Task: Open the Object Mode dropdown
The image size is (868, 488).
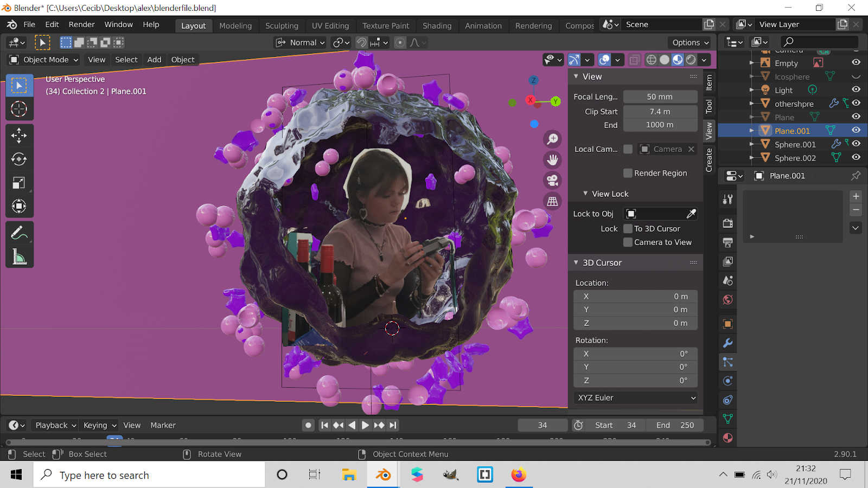Action: (x=44, y=60)
